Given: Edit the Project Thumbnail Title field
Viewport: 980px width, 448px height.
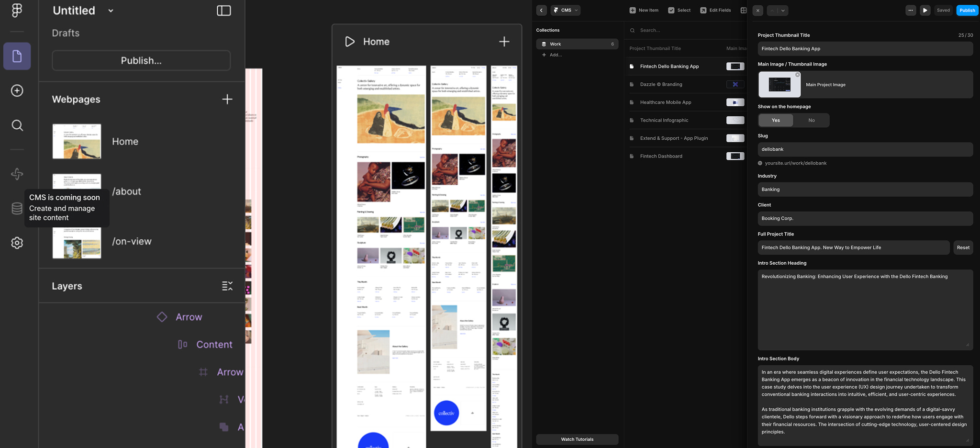Looking at the screenshot, I should pos(865,49).
